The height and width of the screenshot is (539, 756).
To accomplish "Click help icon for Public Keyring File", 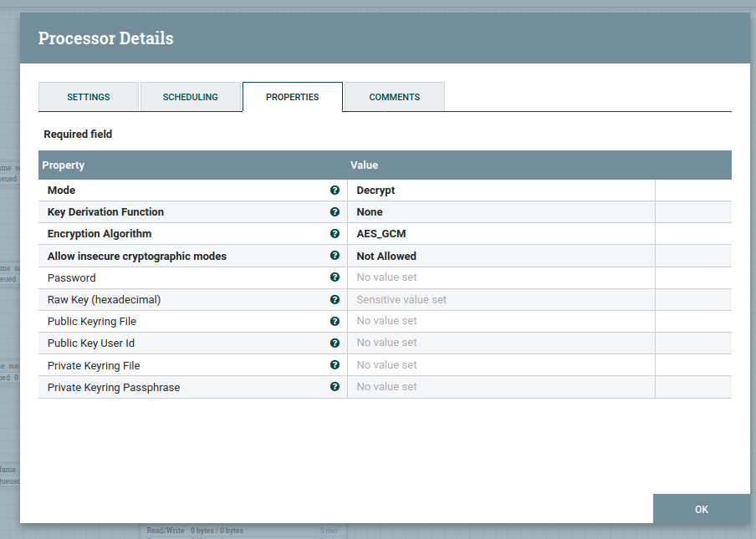I will (335, 321).
